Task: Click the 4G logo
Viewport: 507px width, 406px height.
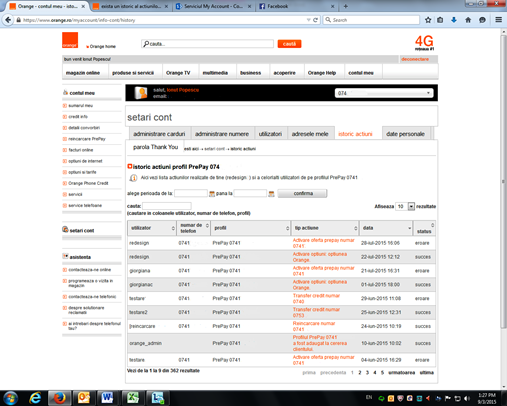Action: (x=424, y=42)
